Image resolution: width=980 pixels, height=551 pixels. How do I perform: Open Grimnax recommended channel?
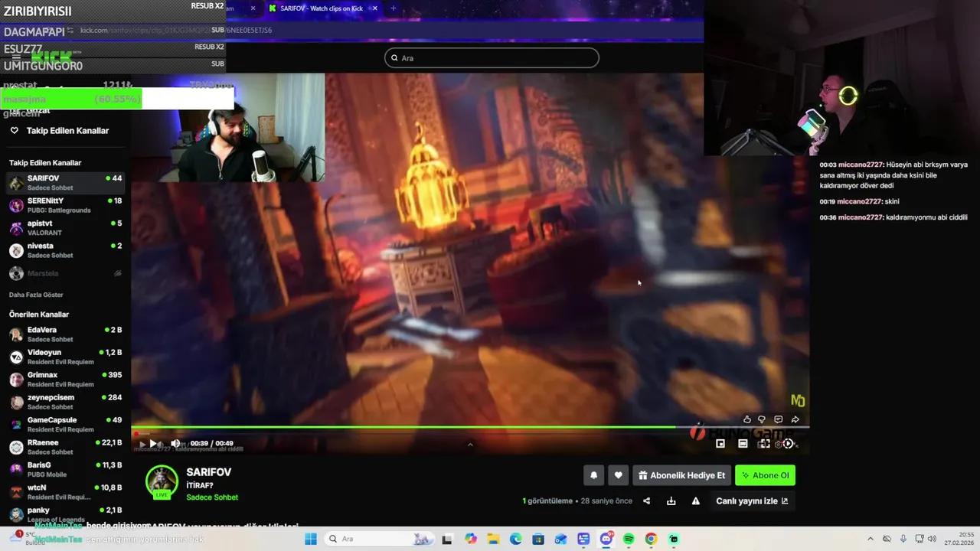[x=65, y=380]
